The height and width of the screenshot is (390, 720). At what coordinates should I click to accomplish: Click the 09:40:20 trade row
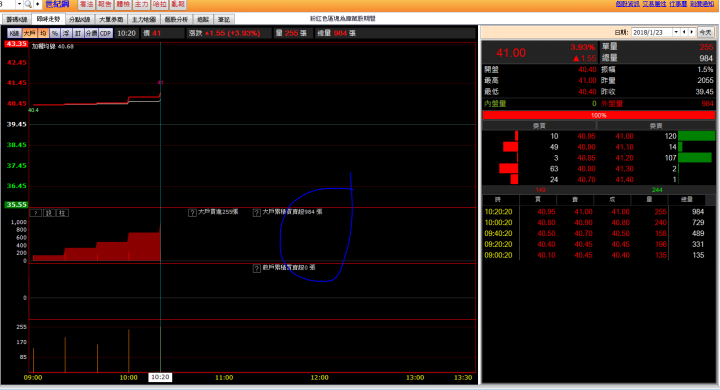[x=598, y=233]
